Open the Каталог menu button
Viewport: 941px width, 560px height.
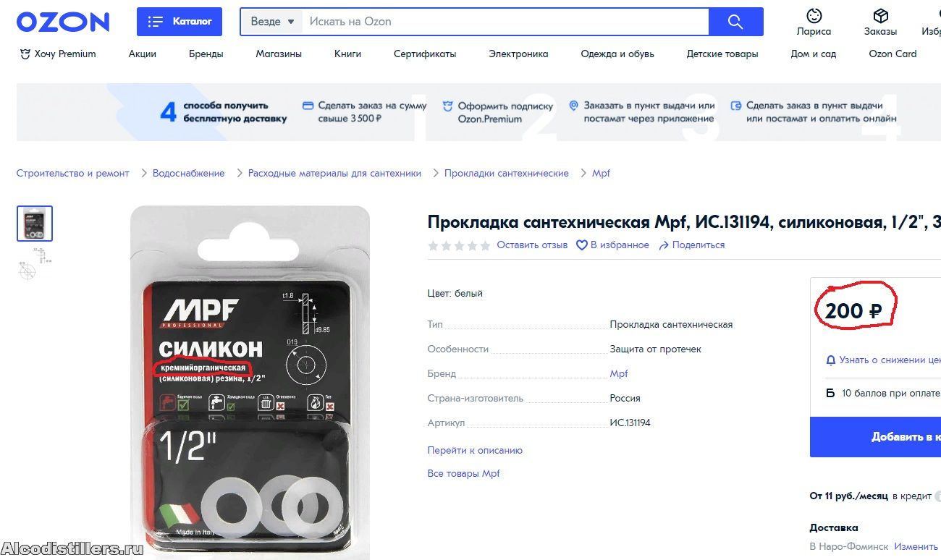180,22
